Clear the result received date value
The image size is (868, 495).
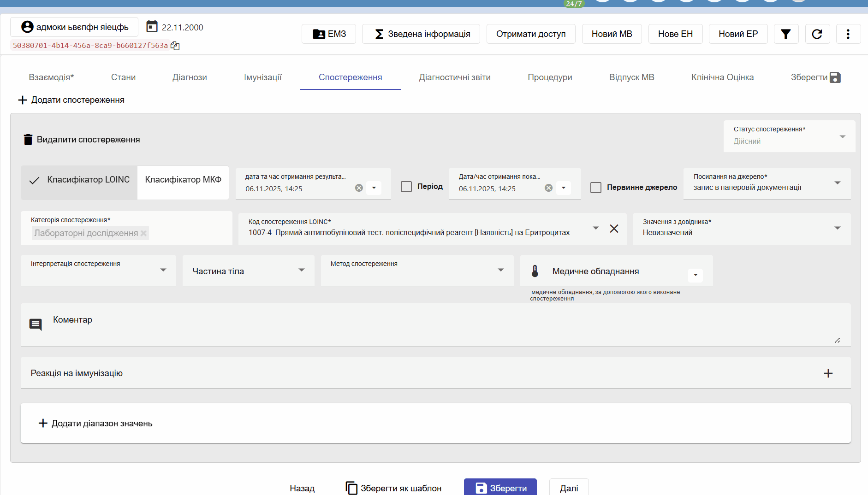[359, 188]
